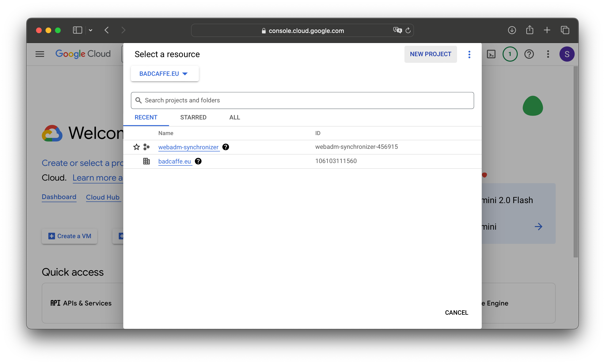605x364 pixels.
Task: Open the console settings three-dot menu
Action: [548, 54]
